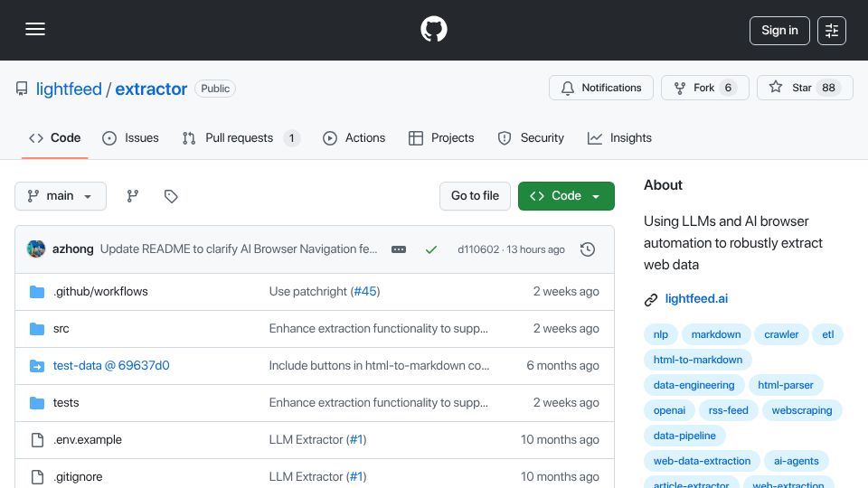Click the Notifications bell button
The width and height of the screenshot is (868, 488).
click(x=600, y=88)
